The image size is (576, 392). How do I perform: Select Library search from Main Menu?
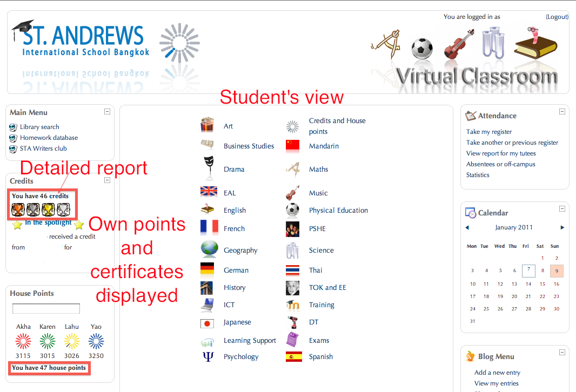click(39, 127)
